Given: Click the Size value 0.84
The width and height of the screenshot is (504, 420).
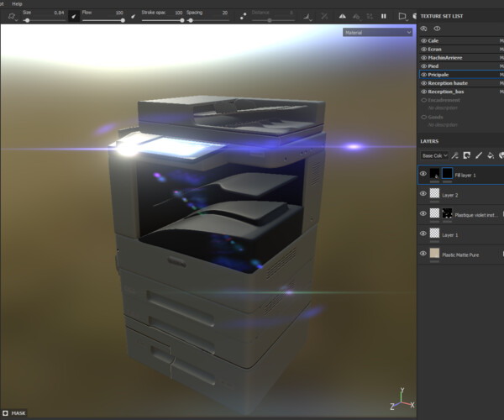Looking at the screenshot, I should 59,13.
